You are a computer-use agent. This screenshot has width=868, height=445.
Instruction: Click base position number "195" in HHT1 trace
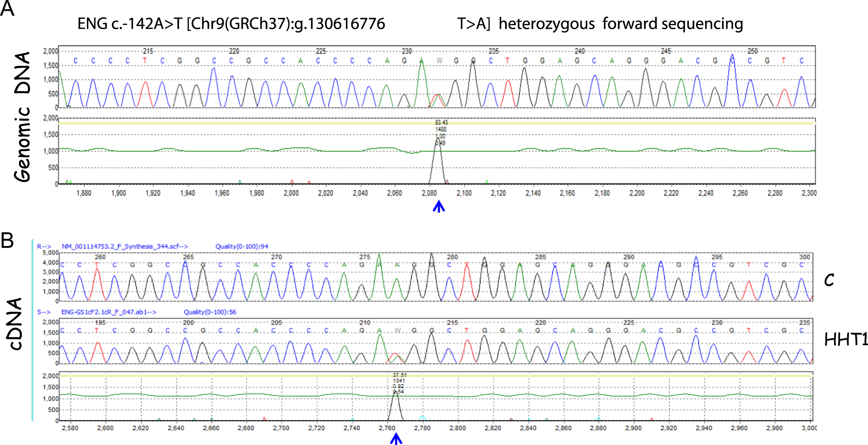coord(100,323)
